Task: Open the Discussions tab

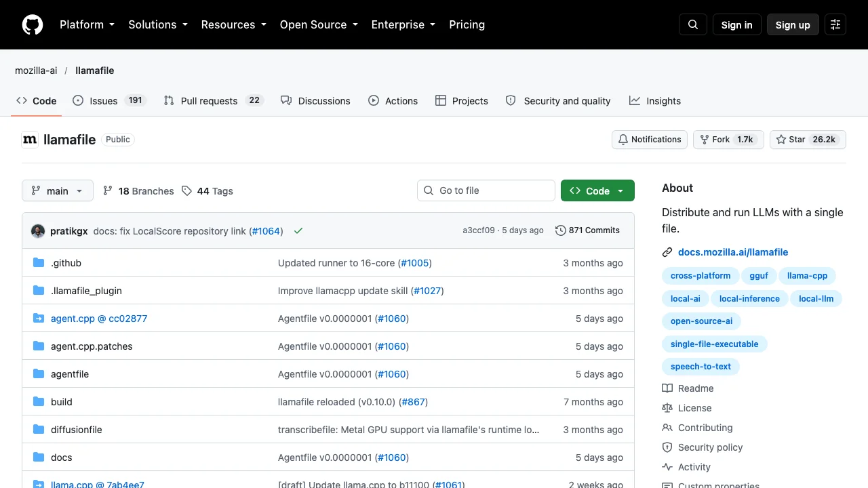Action: coord(315,100)
